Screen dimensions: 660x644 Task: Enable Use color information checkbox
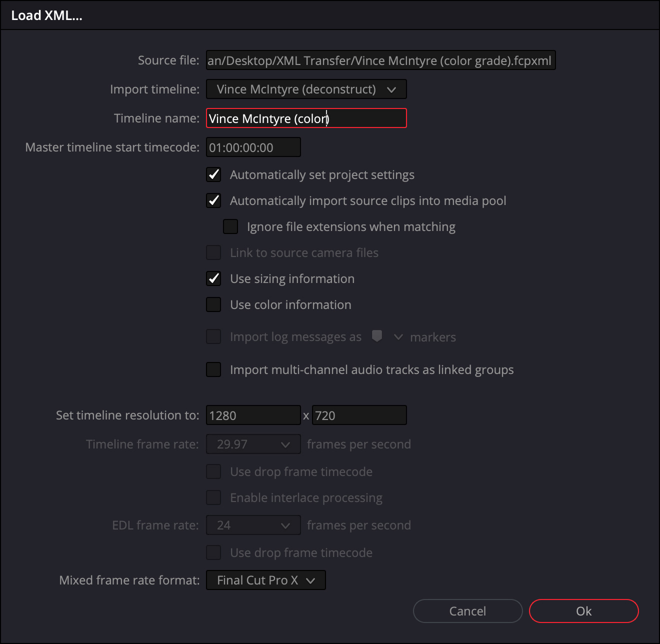[213, 304]
